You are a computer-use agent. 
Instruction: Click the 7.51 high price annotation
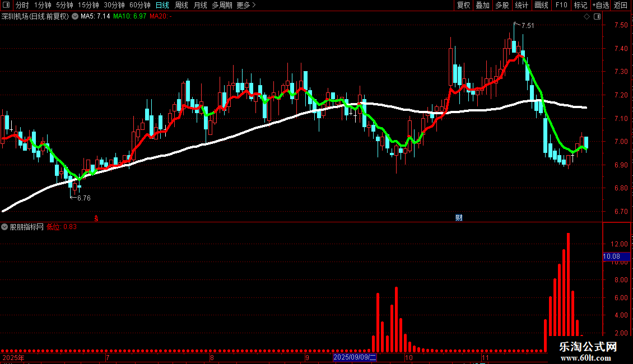click(528, 26)
